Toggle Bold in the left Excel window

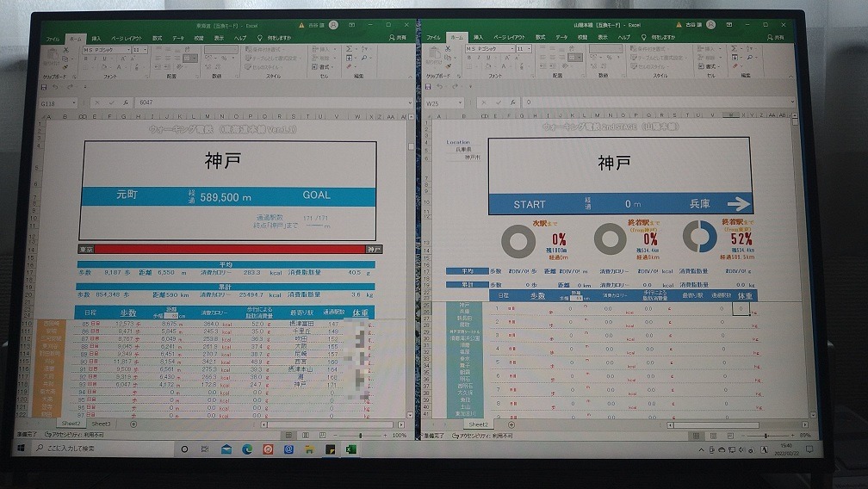click(86, 58)
